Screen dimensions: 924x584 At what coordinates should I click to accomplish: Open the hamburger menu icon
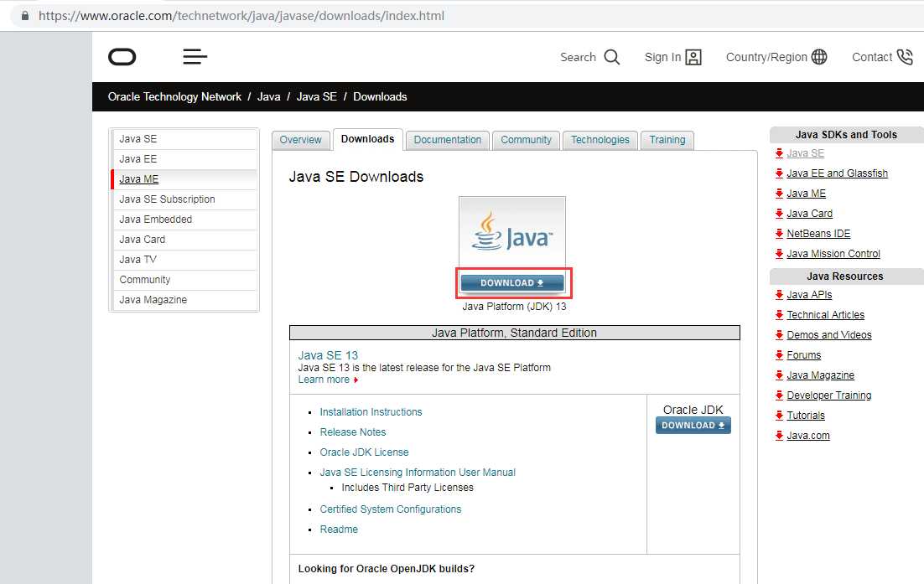click(195, 56)
